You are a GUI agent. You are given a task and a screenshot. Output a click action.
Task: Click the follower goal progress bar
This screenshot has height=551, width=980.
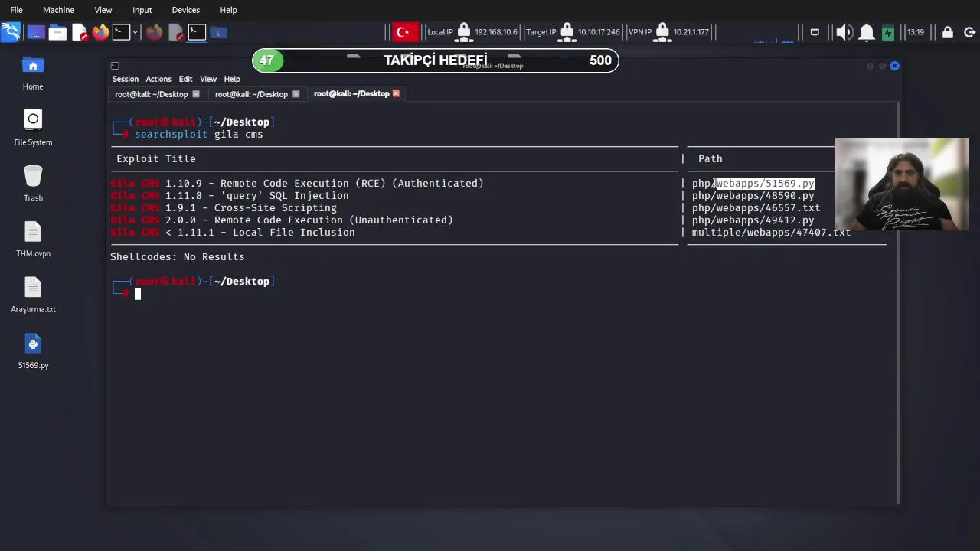[x=435, y=60]
